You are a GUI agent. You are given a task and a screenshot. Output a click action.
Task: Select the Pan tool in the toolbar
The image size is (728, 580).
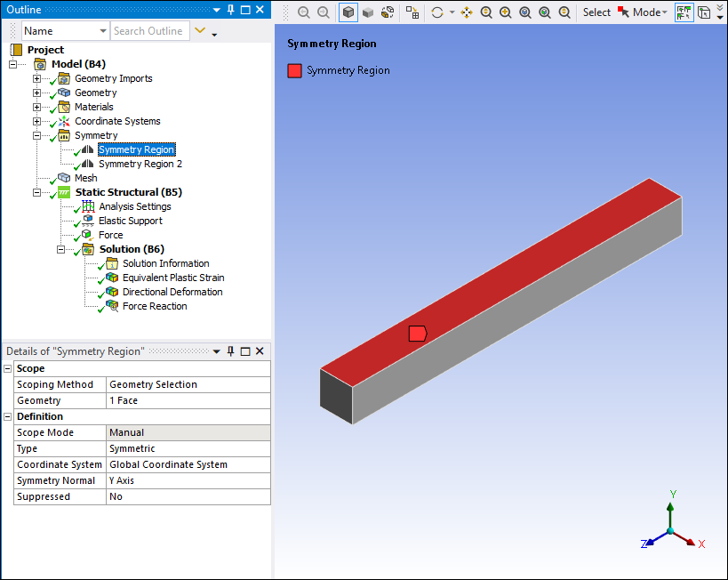[x=466, y=12]
